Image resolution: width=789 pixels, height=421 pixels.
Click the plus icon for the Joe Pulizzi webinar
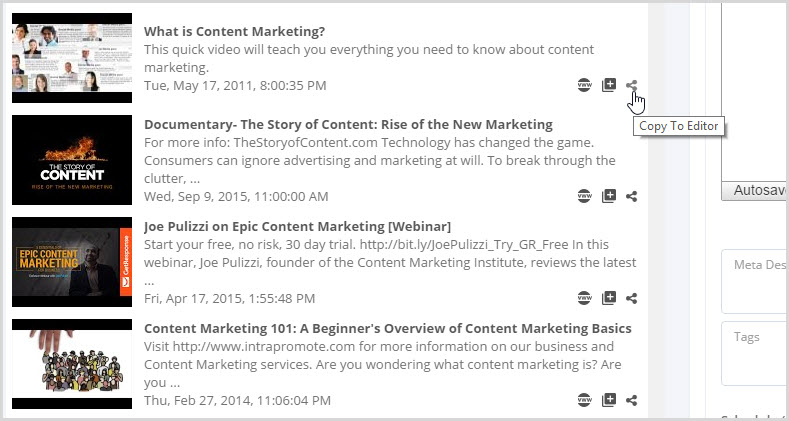[609, 298]
